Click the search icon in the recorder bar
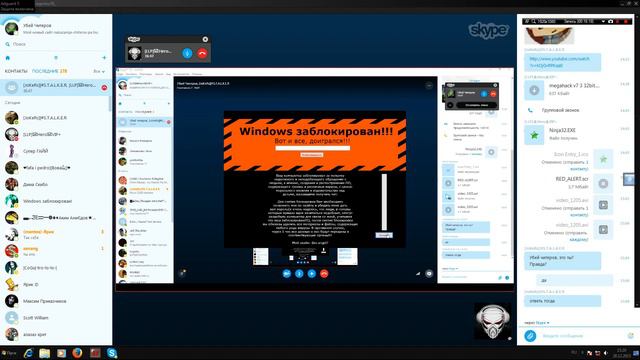Viewport: 640px width, 360px height. click(x=534, y=21)
